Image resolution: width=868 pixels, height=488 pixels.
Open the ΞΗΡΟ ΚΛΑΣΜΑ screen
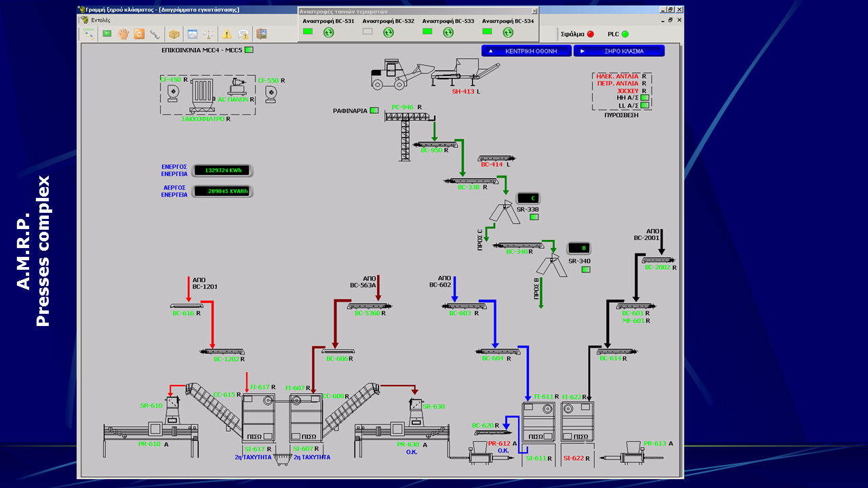619,51
